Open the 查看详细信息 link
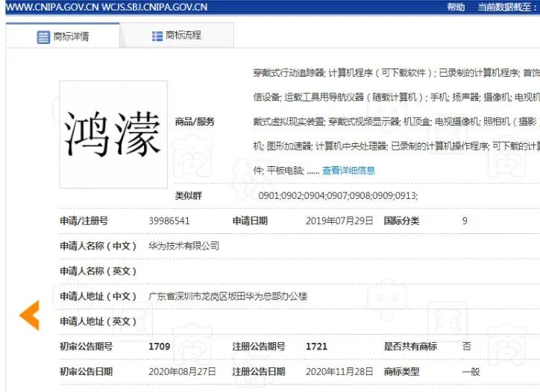This screenshot has width=540, height=392. point(348,171)
